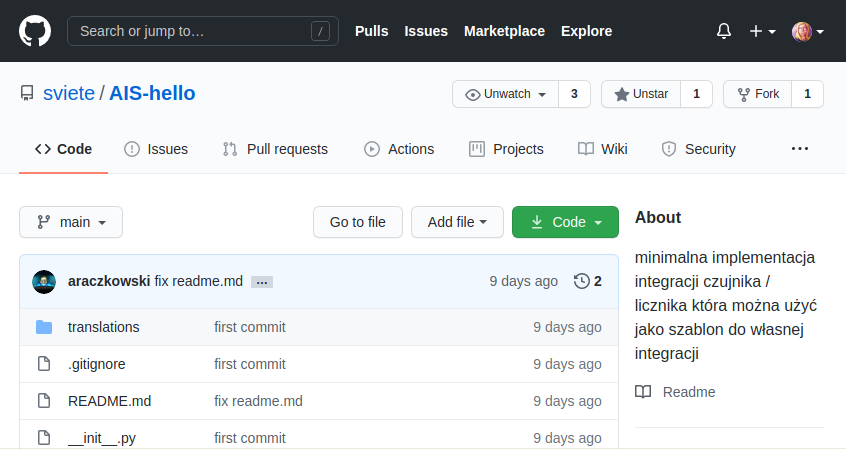Image resolution: width=846 pixels, height=449 pixels.
Task: Expand the commit message ellipsis
Action: pyautogui.click(x=262, y=282)
